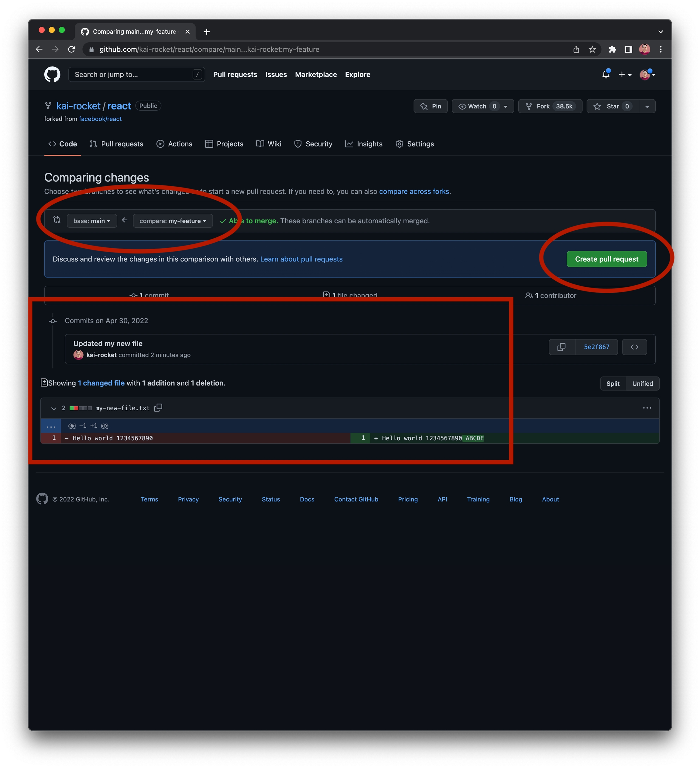Open the file options ellipsis menu
Screen dimensions: 700x768
tap(647, 408)
